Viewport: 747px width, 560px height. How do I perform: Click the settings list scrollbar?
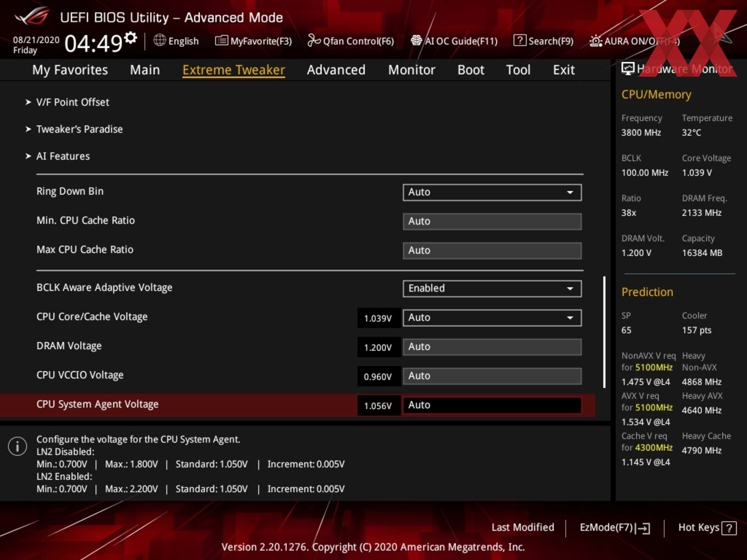(604, 332)
